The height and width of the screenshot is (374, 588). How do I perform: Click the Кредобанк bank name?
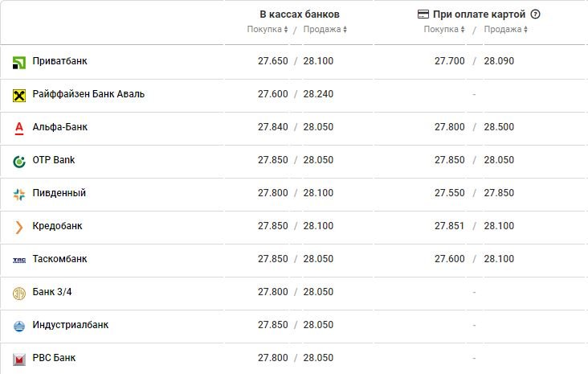click(57, 226)
